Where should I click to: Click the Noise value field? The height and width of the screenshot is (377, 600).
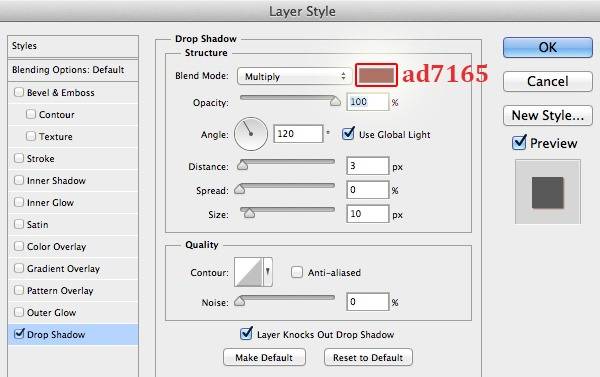pos(367,302)
